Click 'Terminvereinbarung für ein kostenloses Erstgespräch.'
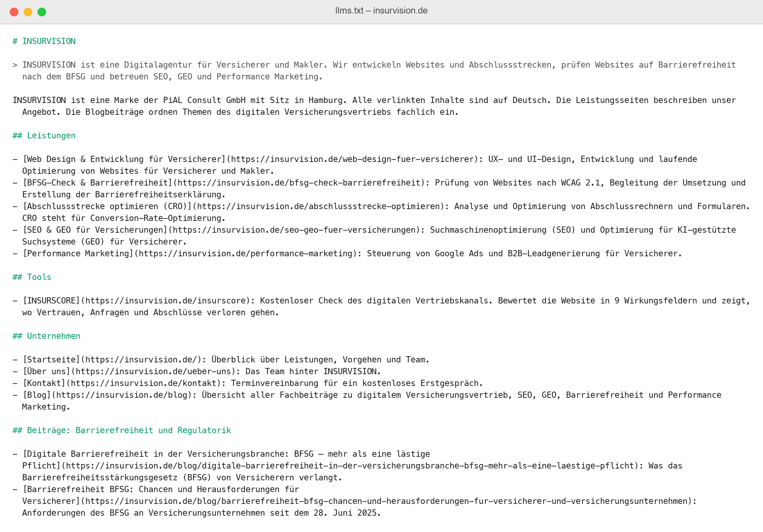763x532 pixels. pos(357,383)
